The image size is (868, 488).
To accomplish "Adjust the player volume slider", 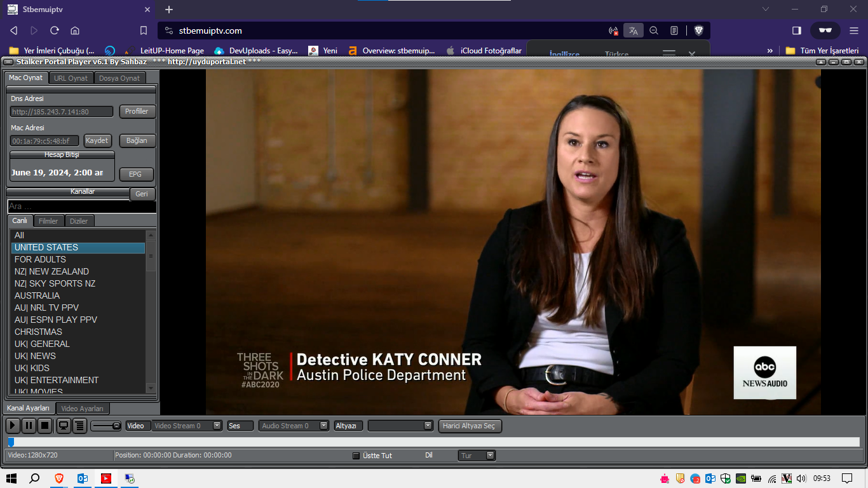I will [106, 426].
